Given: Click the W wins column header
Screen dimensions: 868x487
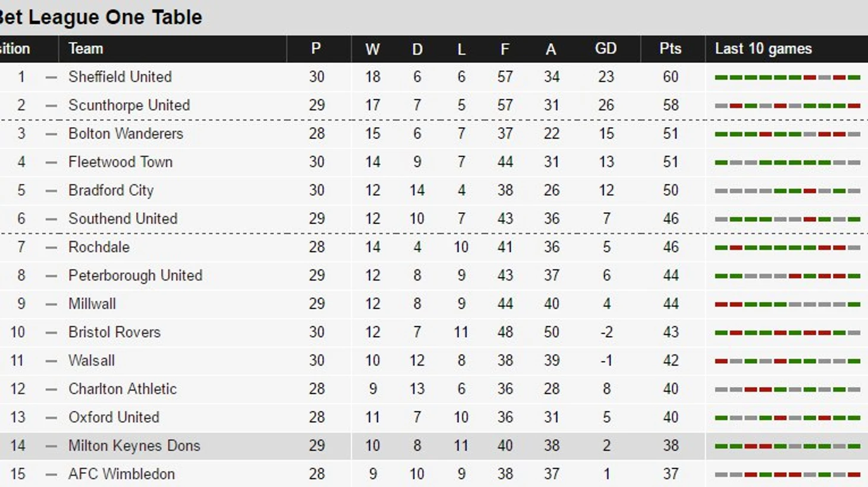Looking at the screenshot, I should click(x=373, y=49).
